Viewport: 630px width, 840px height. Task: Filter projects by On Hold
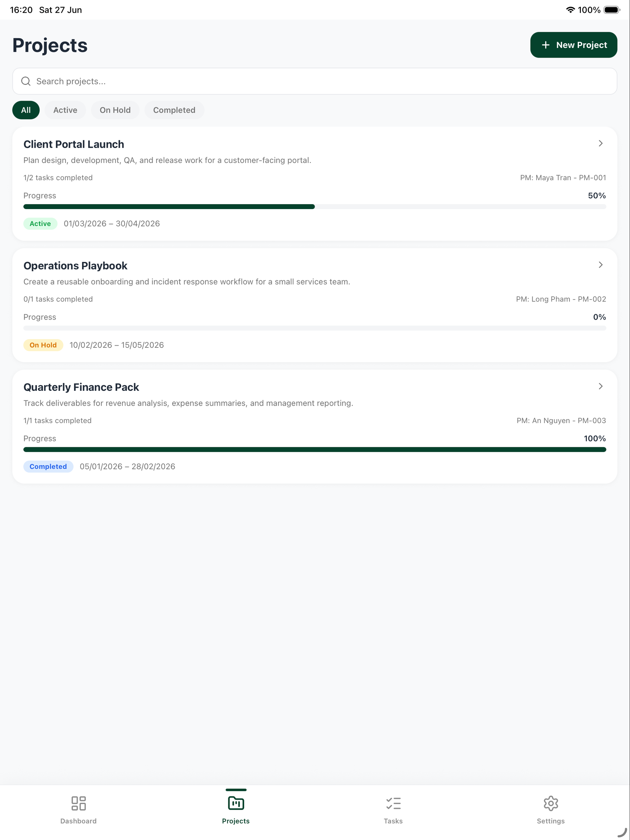pos(115,110)
